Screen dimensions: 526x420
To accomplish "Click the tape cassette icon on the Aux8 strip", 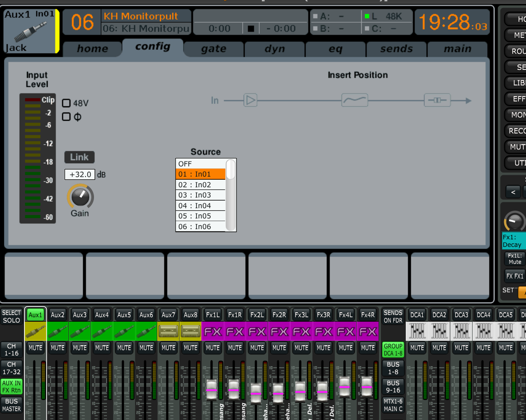I will 191,331.
